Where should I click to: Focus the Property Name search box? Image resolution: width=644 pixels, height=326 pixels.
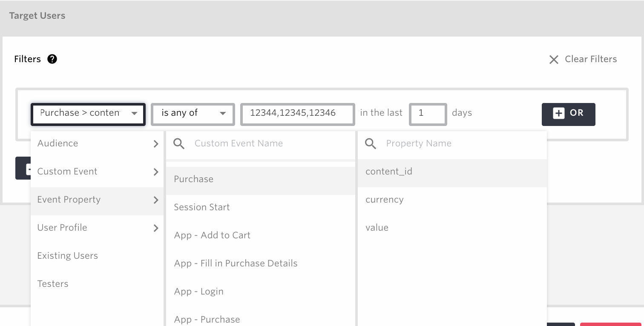point(452,143)
